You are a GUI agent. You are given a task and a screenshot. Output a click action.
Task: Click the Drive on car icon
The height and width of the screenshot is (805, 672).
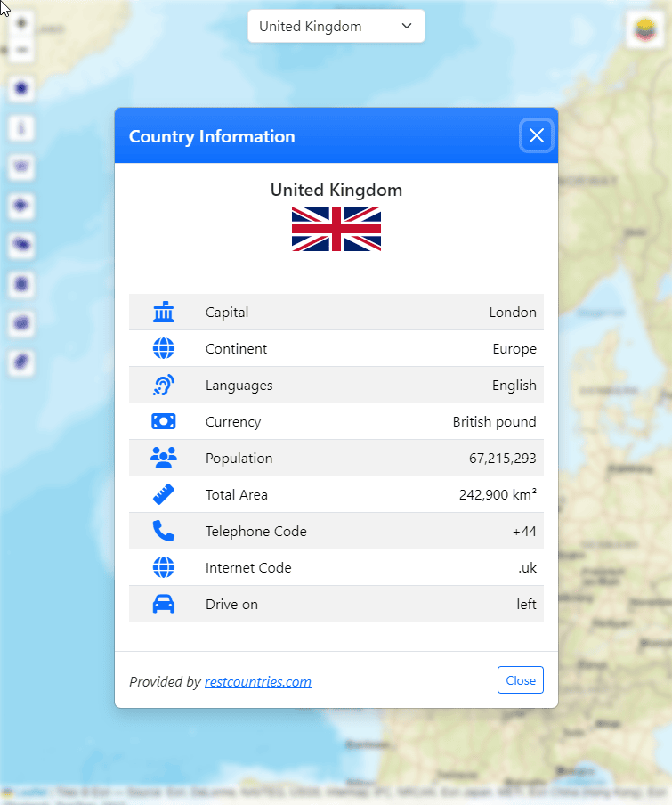pos(164,604)
